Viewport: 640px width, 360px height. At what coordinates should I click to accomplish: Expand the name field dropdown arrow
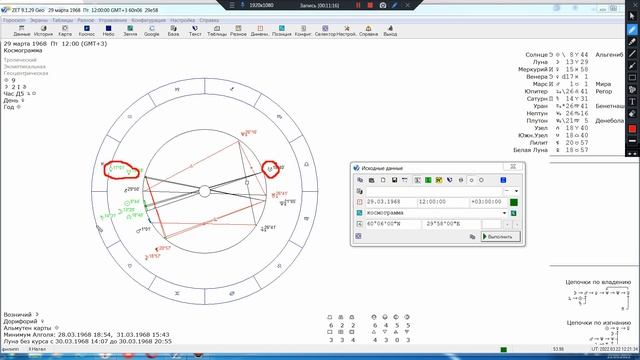[516, 191]
